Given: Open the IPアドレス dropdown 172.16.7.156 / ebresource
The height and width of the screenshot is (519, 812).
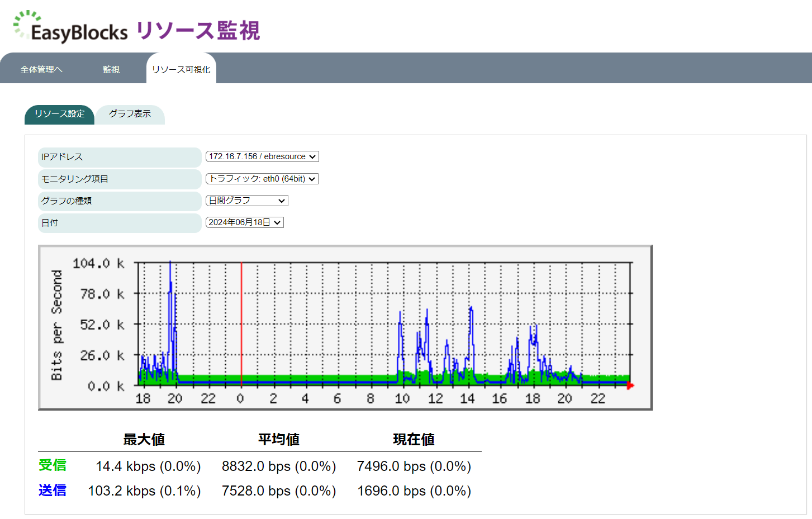Looking at the screenshot, I should [x=262, y=156].
